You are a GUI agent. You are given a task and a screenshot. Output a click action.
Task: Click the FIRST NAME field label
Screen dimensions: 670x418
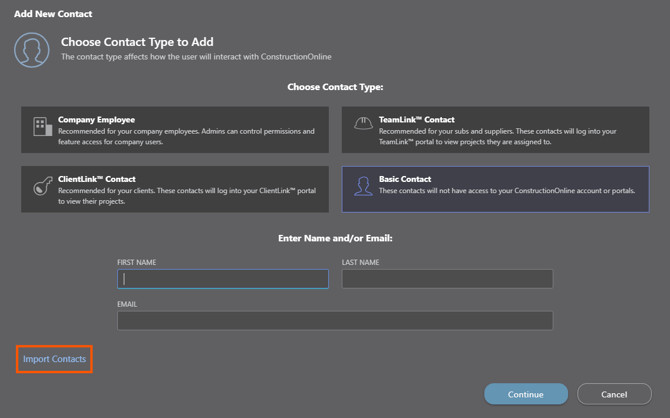pos(137,262)
